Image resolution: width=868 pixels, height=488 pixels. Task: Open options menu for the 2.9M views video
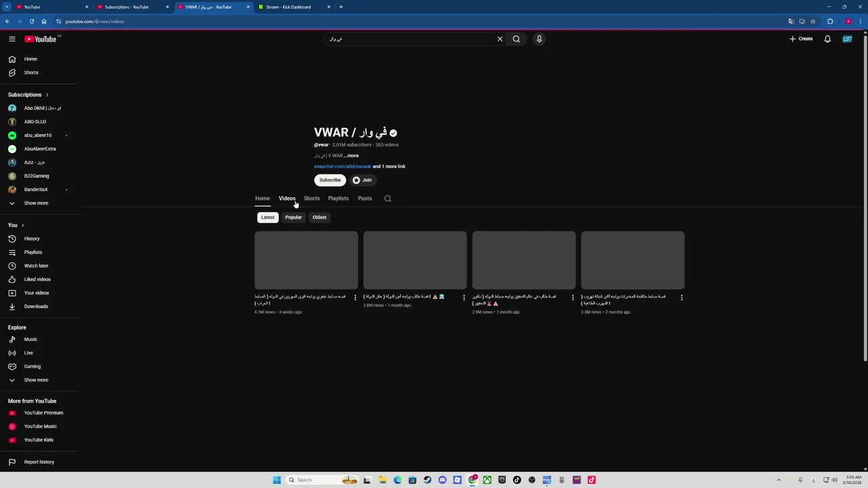tap(572, 298)
